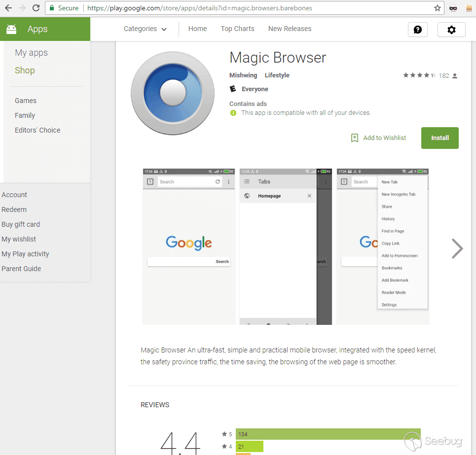Click the 5-star rating bar showing 134

[x=328, y=434]
